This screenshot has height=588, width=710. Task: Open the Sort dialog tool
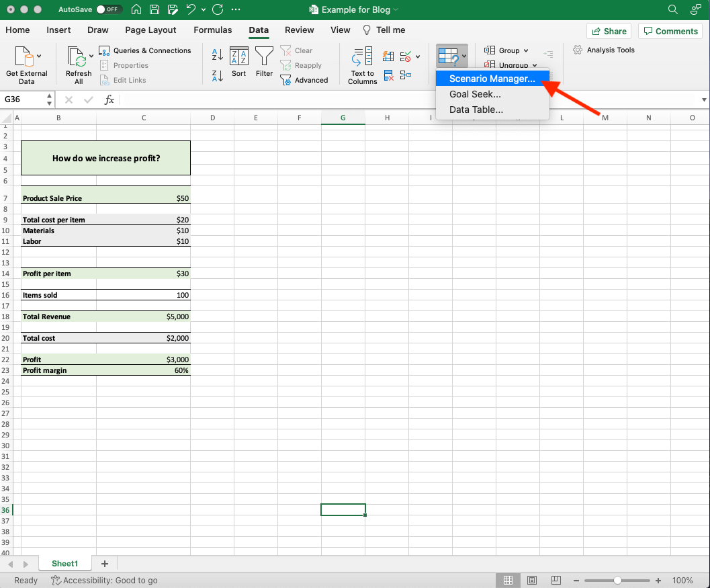point(238,60)
